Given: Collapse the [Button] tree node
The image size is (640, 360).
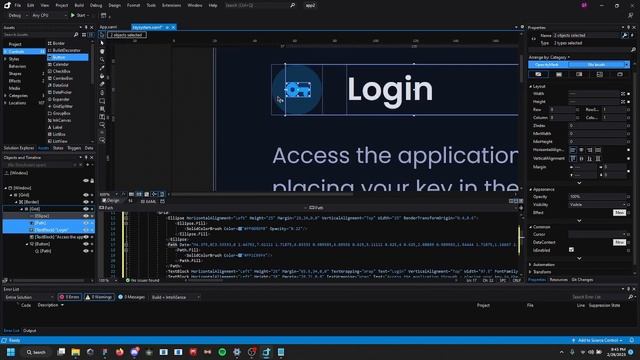Looking at the screenshot, I should tap(27, 244).
